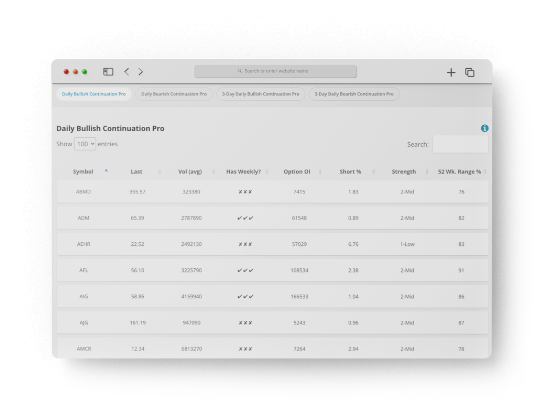
Task: Open the tab overview icon
Action: [470, 72]
